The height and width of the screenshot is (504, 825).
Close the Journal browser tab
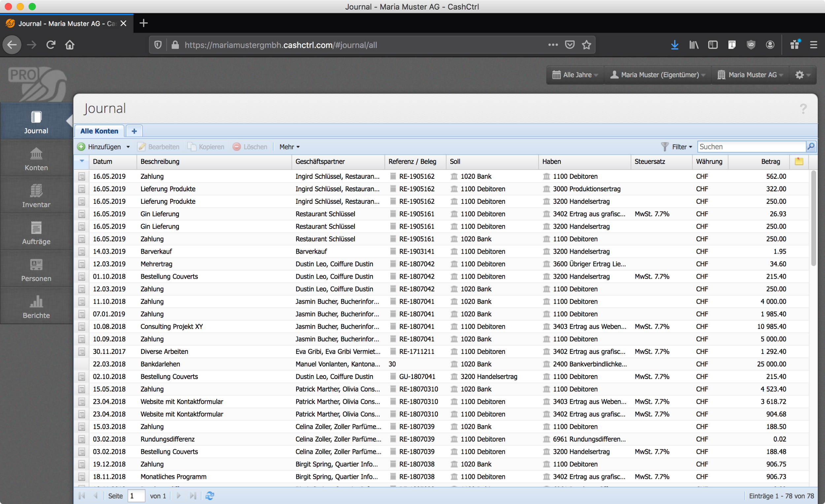pyautogui.click(x=123, y=23)
